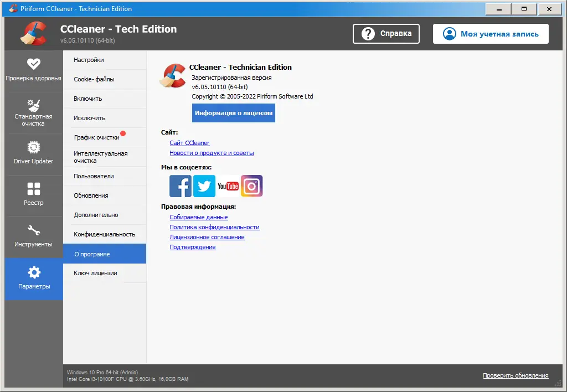Click the CCleaner logo beside Technician Edition title
Image resolution: width=567 pixels, height=392 pixels.
[x=173, y=76]
